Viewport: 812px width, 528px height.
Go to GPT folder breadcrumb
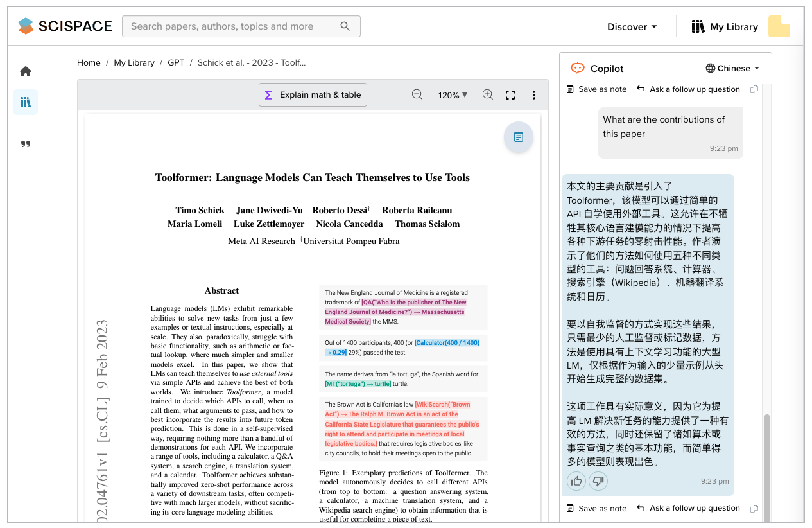pyautogui.click(x=176, y=62)
